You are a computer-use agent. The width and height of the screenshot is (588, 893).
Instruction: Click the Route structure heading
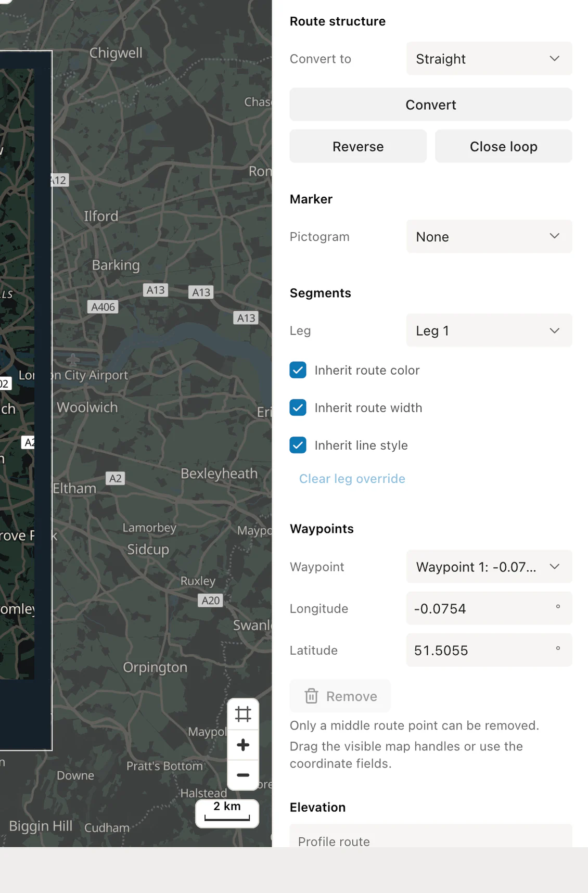[x=338, y=21]
